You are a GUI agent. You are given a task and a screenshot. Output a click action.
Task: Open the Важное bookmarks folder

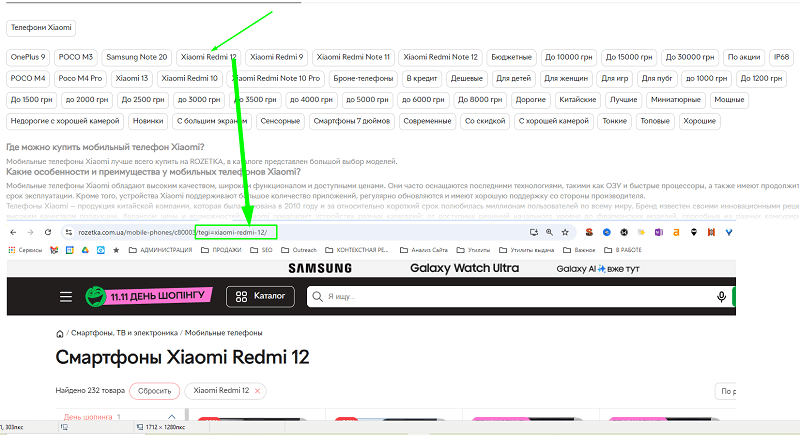click(x=579, y=250)
